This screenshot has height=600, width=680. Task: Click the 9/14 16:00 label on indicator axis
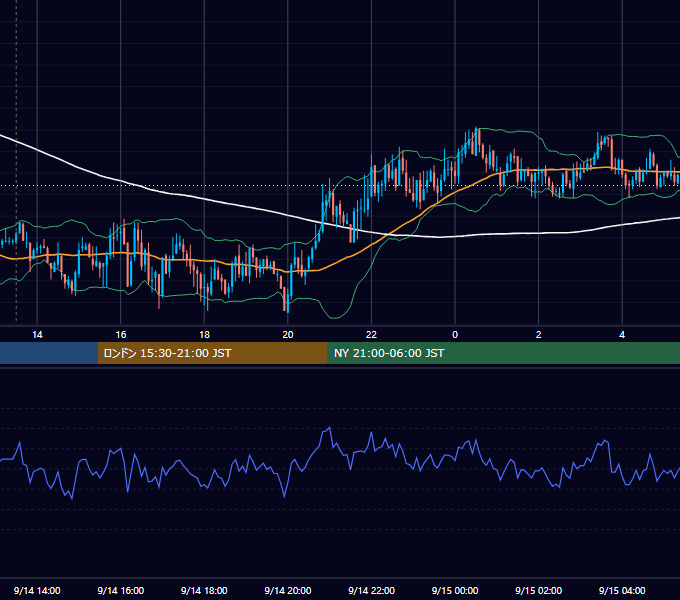point(121,590)
